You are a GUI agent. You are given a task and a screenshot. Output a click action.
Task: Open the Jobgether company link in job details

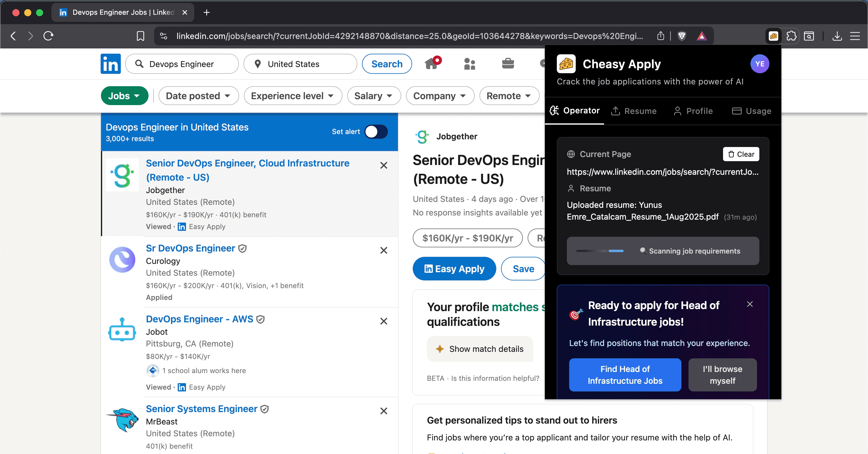(456, 136)
